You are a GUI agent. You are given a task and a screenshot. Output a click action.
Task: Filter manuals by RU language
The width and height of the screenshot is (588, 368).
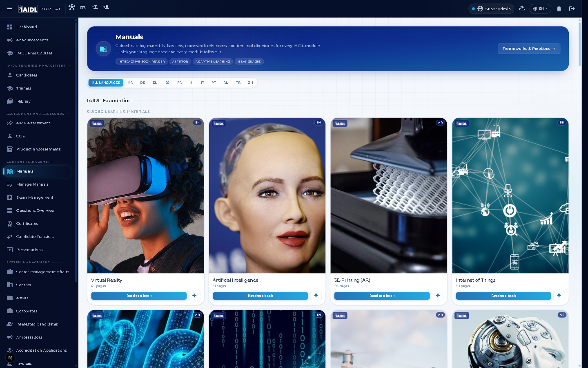coord(226,83)
